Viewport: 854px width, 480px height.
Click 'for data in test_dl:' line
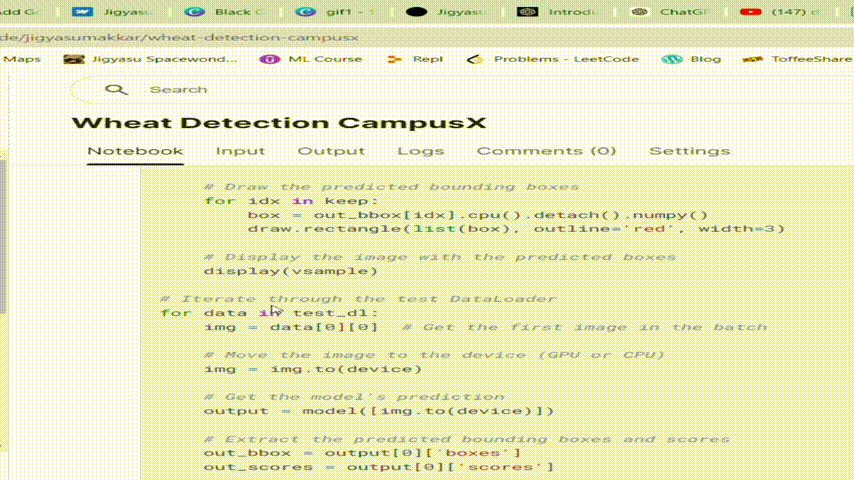[x=269, y=313]
